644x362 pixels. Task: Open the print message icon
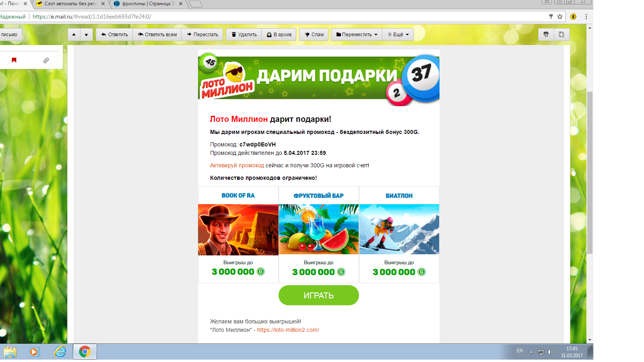tap(546, 35)
